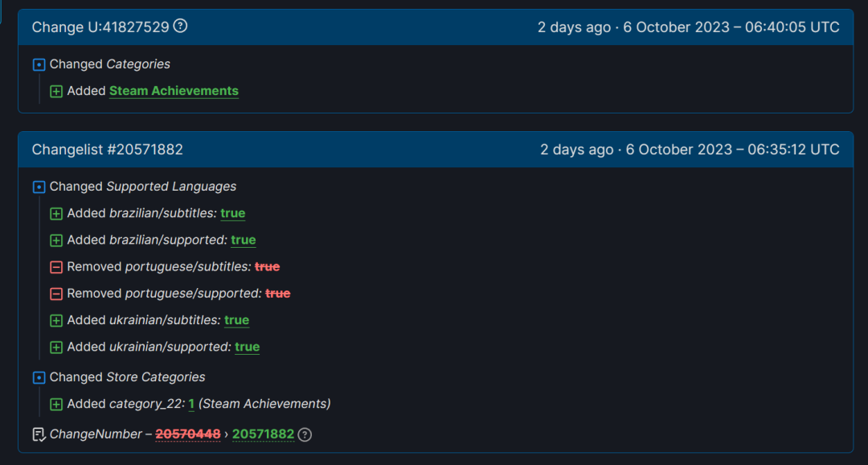868x465 pixels.
Task: Collapse the Changed Categories section marker
Action: click(39, 65)
